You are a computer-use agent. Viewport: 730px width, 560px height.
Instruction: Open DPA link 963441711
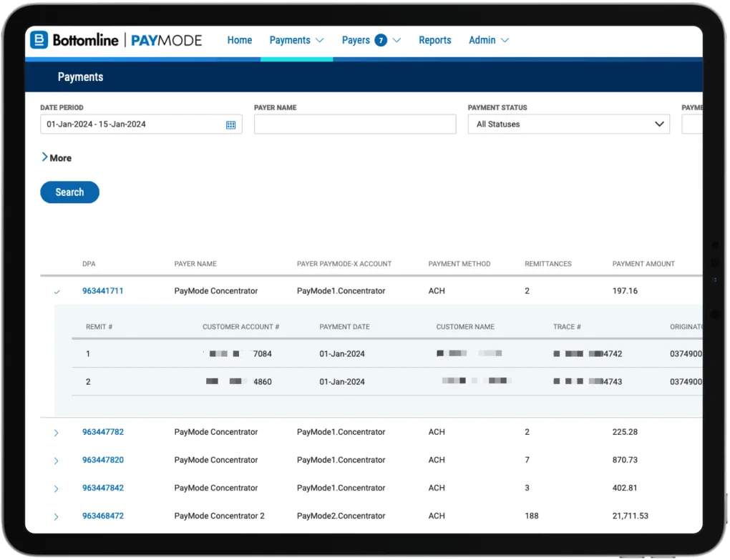[102, 291]
